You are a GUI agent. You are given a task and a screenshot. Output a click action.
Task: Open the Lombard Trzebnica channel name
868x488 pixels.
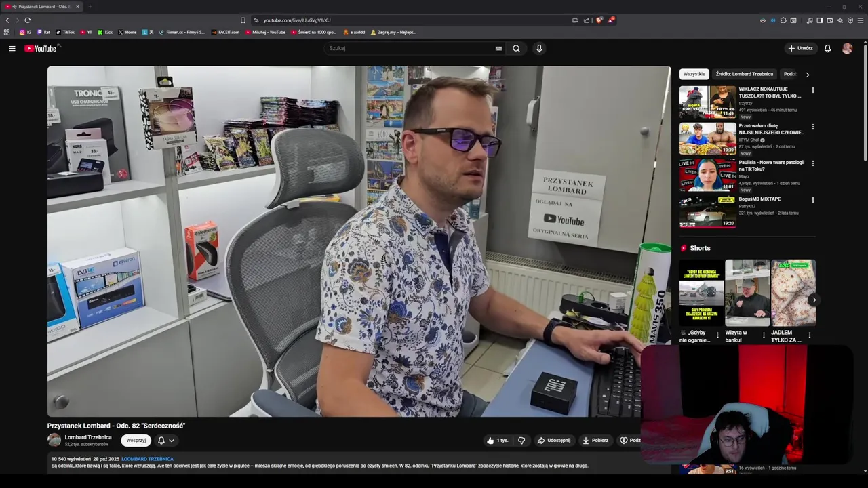pos(88,437)
